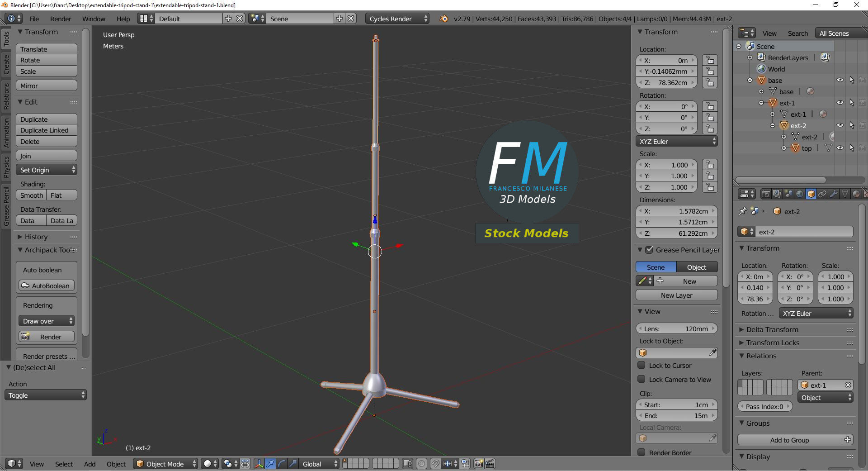Click the OpenGL render animation clapperboard icon
868x471 pixels.
point(490,464)
